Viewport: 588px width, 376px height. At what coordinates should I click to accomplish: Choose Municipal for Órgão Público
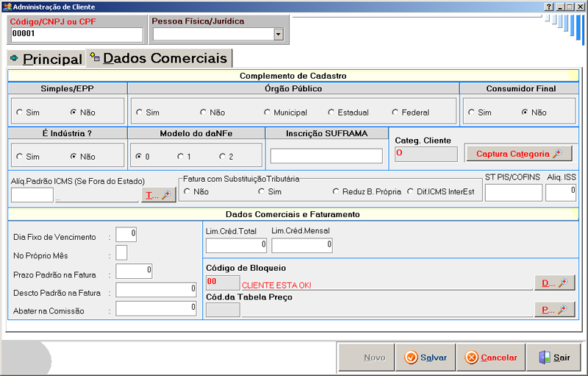click(x=268, y=113)
